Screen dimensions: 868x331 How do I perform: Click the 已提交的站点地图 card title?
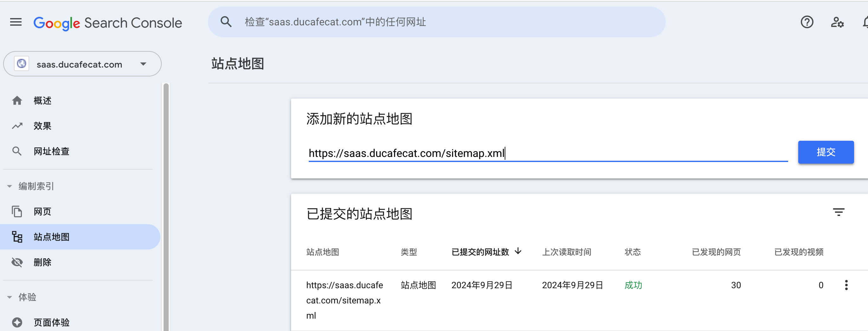click(359, 214)
